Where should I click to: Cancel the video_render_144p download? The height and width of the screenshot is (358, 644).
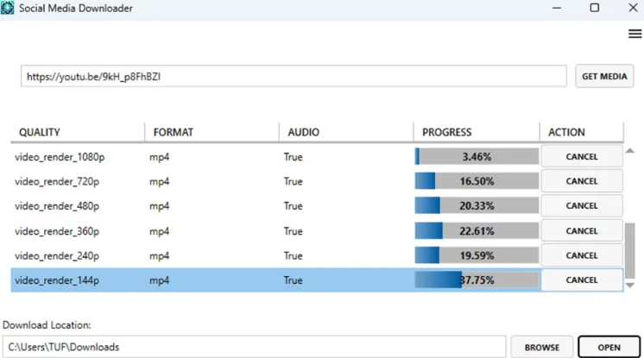coord(582,280)
